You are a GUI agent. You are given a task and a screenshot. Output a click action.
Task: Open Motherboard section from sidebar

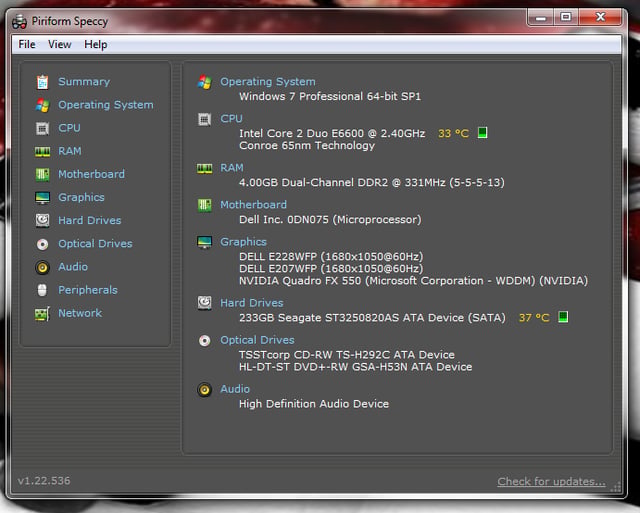point(91,174)
